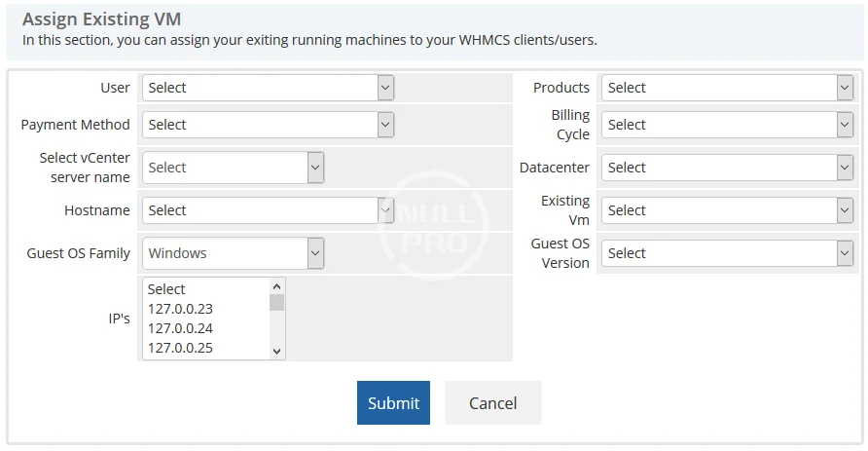Expand the Payment Method dropdown

[268, 125]
